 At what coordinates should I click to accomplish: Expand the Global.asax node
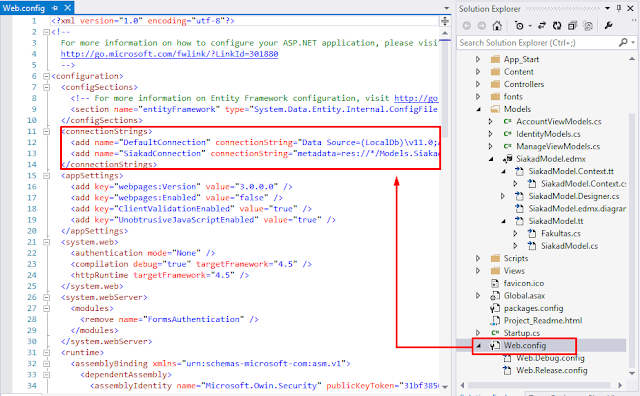pyautogui.click(x=478, y=296)
